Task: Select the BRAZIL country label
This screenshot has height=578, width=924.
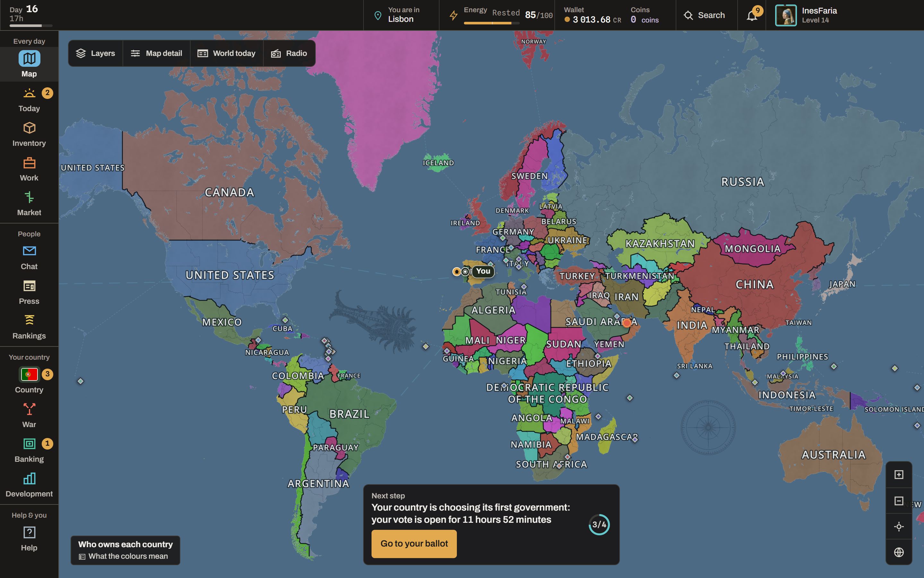Action: coord(349,414)
